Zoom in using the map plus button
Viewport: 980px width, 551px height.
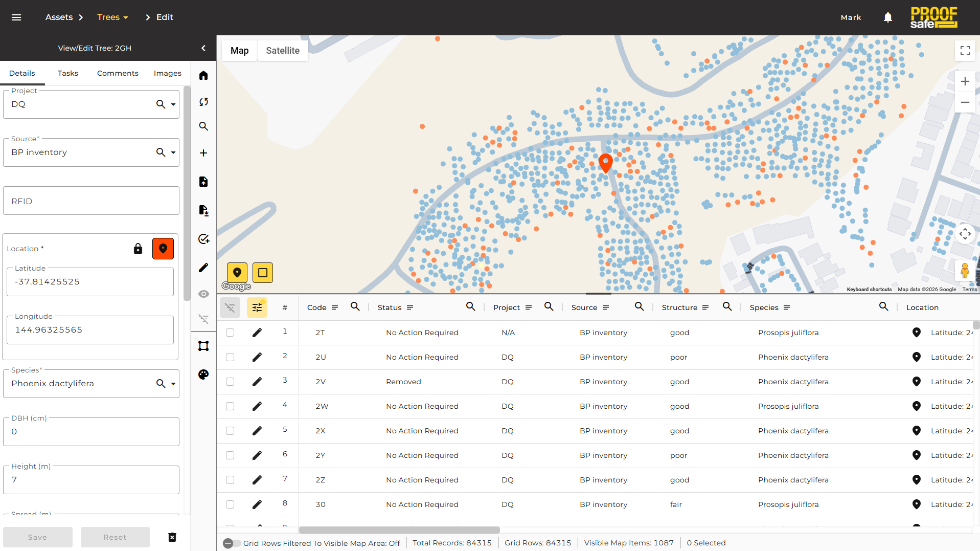point(965,81)
